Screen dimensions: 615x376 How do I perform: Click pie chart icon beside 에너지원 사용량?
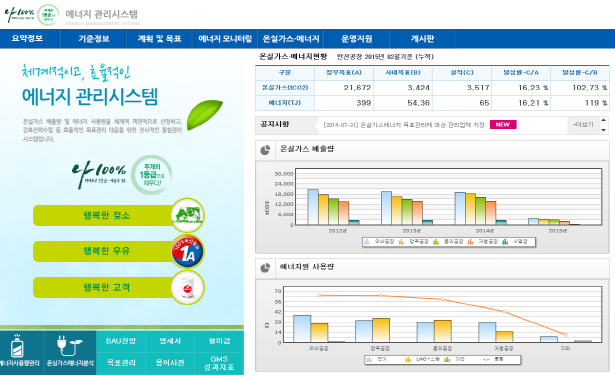point(266,268)
